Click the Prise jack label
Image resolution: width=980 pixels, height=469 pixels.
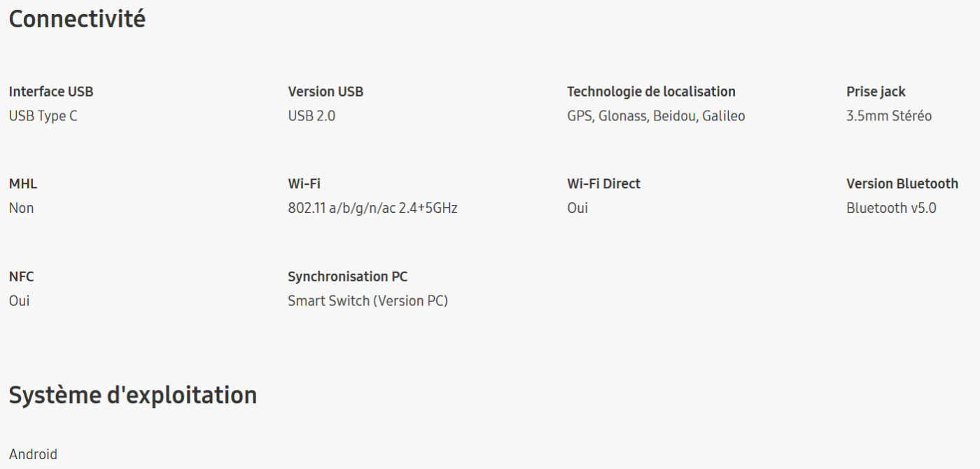(876, 92)
